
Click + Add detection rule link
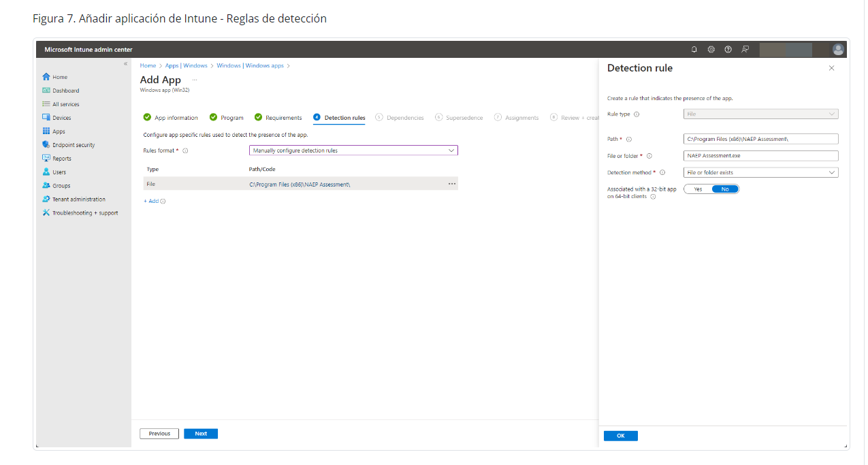coord(151,202)
